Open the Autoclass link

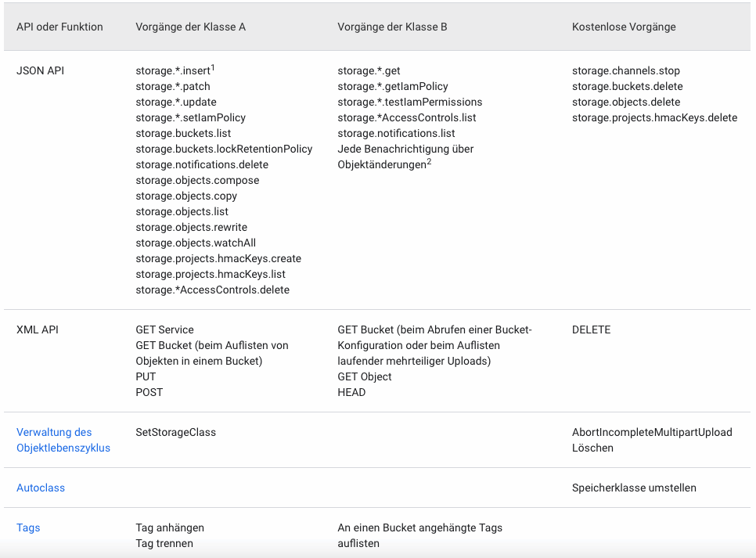pos(41,488)
